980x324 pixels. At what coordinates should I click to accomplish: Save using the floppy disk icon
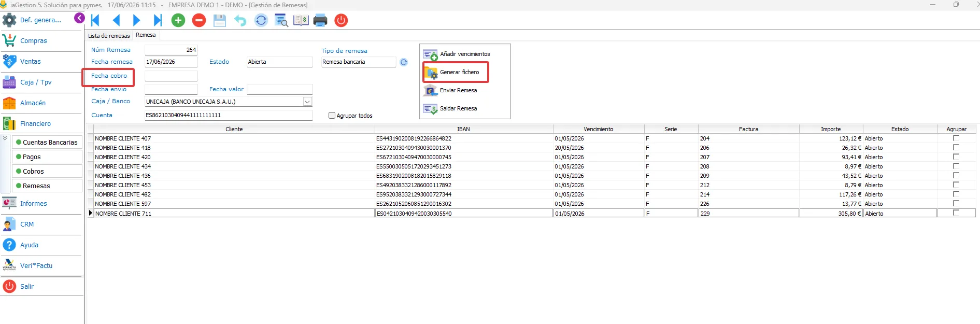(220, 20)
